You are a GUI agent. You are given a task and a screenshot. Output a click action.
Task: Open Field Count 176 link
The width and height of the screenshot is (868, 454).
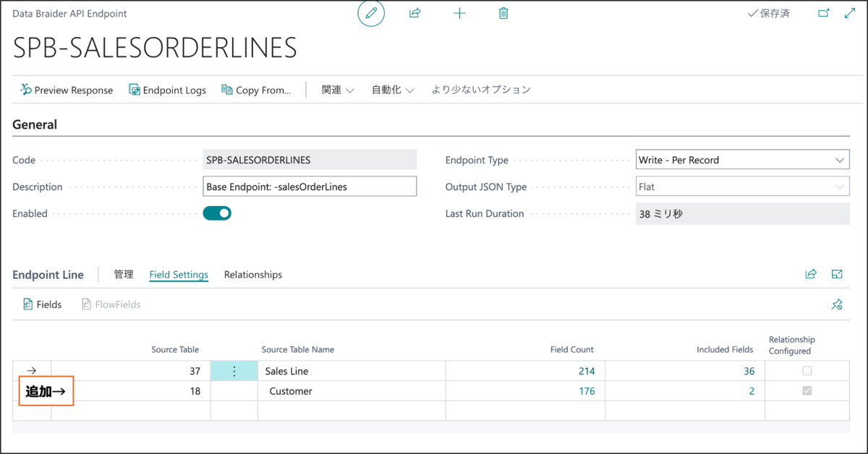pos(587,391)
